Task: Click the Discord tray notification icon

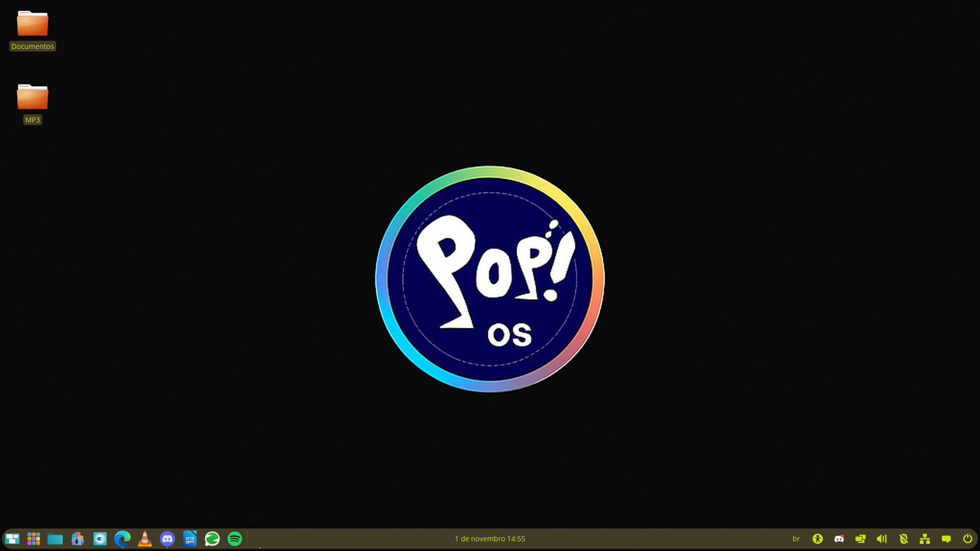Action: (x=839, y=539)
